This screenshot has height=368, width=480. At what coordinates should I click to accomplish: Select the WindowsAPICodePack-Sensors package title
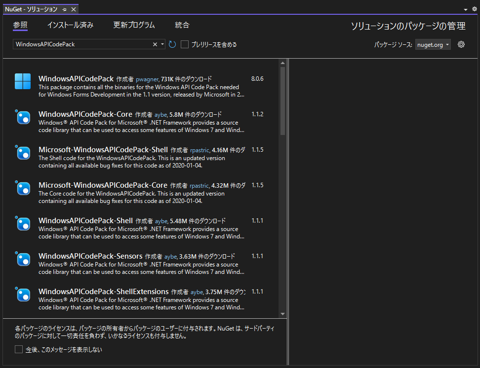(x=90, y=256)
